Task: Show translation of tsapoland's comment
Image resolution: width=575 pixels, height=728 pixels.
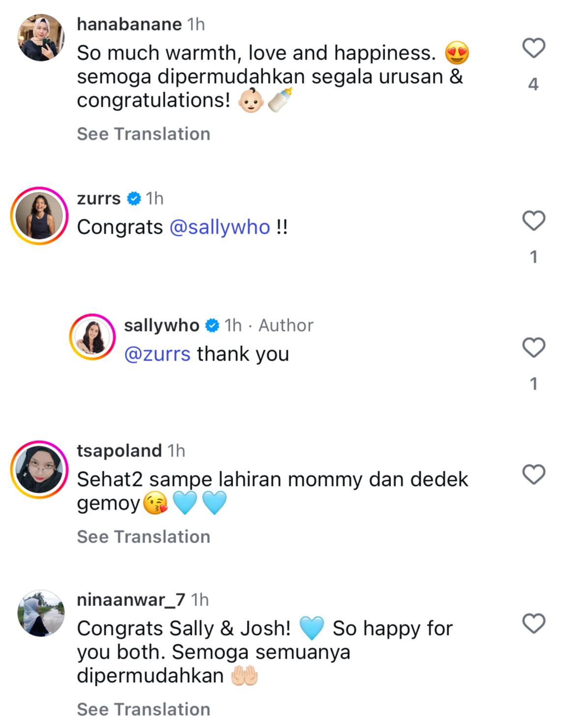Action: coord(144,537)
